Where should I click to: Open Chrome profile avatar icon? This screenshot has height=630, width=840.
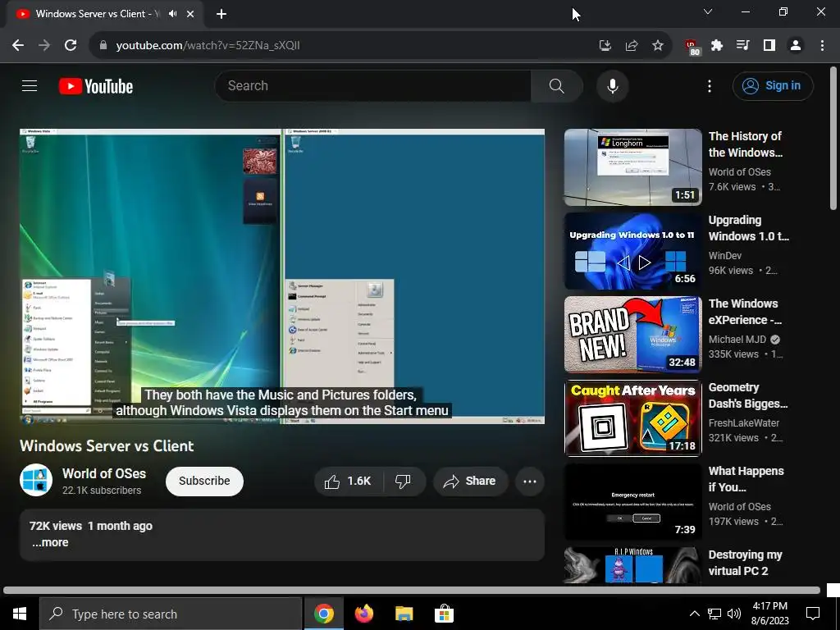(796, 46)
